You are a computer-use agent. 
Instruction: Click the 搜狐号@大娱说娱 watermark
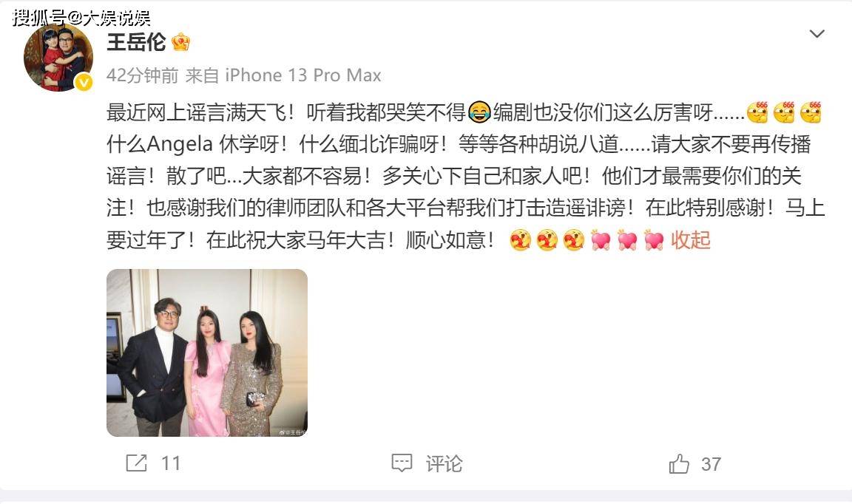(x=81, y=18)
